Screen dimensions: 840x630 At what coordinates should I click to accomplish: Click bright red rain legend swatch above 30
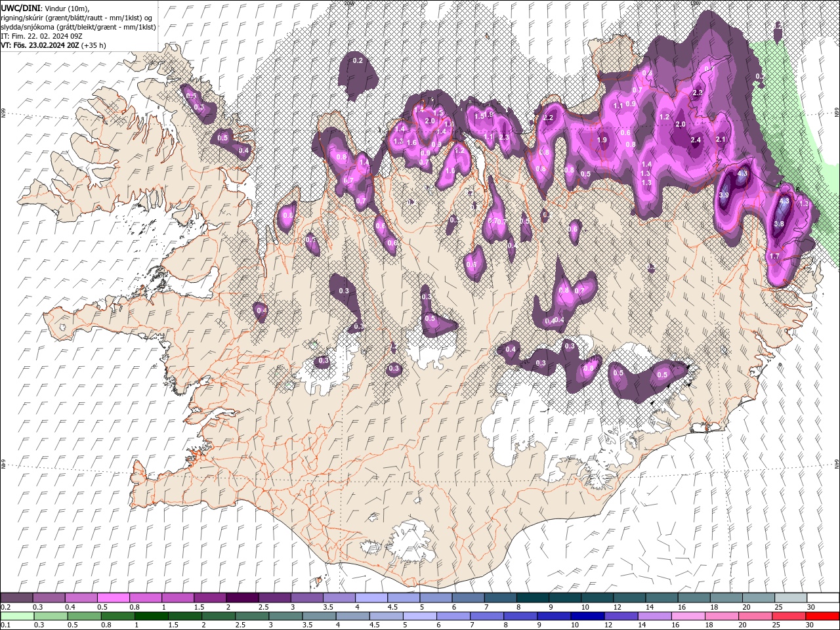[823, 616]
